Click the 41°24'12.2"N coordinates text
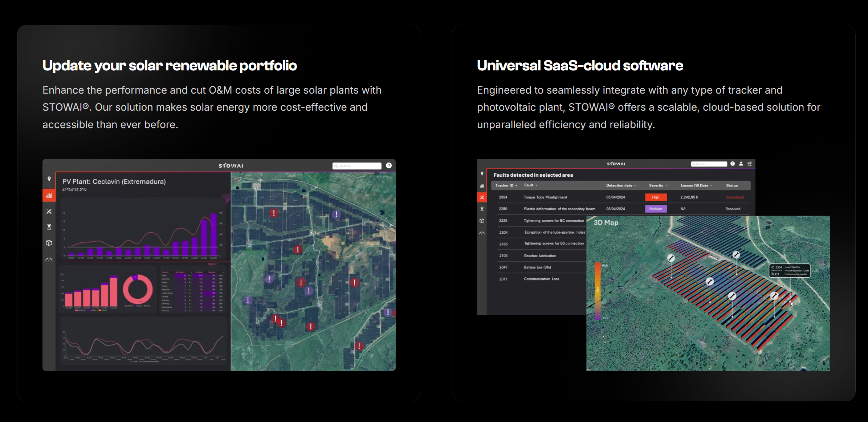The image size is (868, 422). 74,190
